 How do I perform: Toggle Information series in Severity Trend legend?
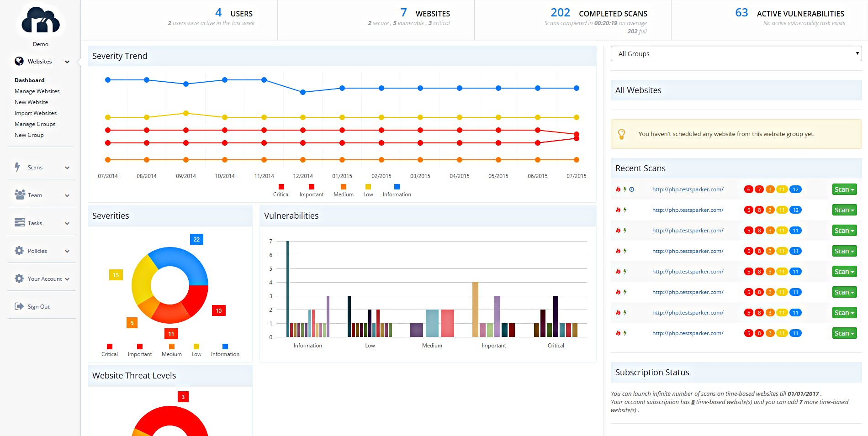click(397, 190)
